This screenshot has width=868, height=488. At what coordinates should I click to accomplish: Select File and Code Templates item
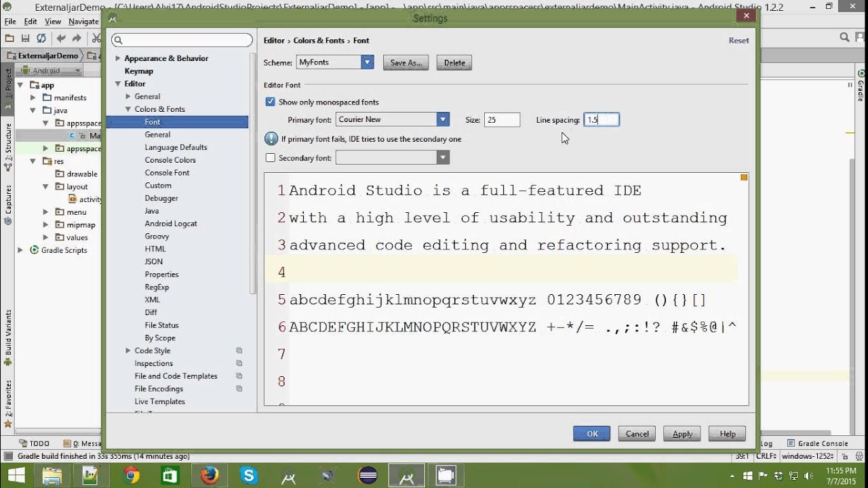point(176,376)
